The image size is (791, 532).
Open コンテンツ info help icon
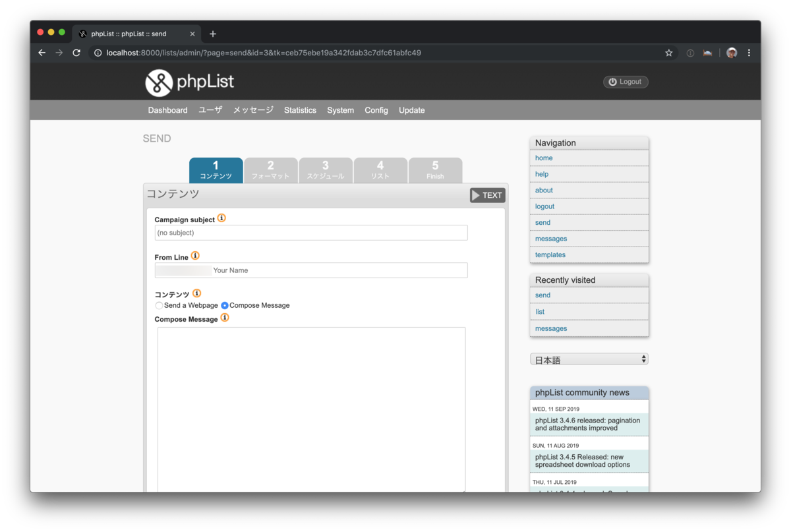(196, 293)
